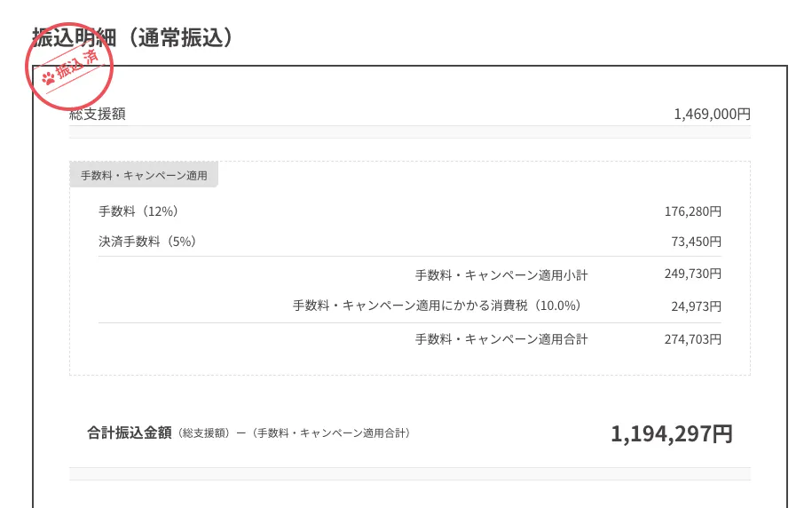Select the 手数料・キャンペーン適用 section tab
812x508 pixels.
144,175
